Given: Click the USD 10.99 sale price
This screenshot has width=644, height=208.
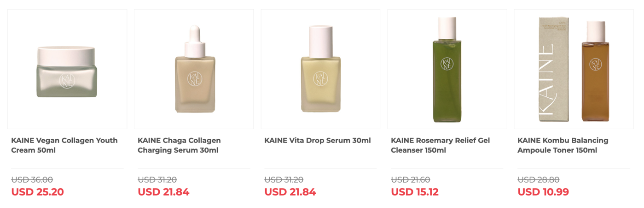Looking at the screenshot, I should [x=543, y=192].
